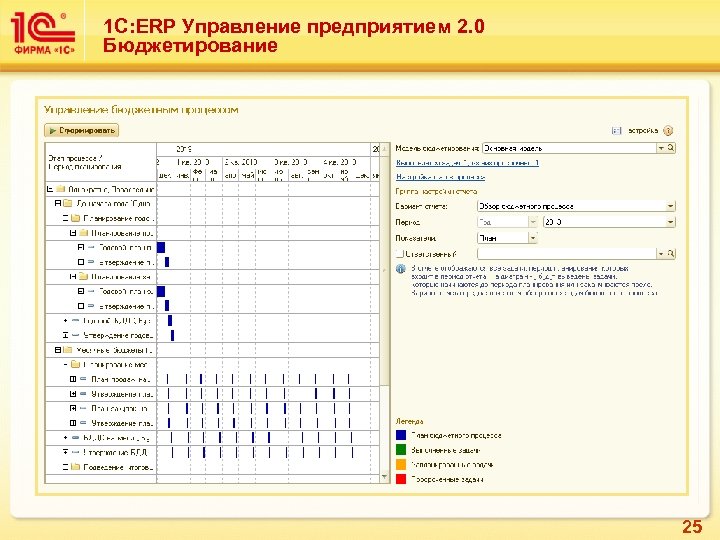
Task: Collapse the Месячные бюджеты folder node
Action: [58, 350]
